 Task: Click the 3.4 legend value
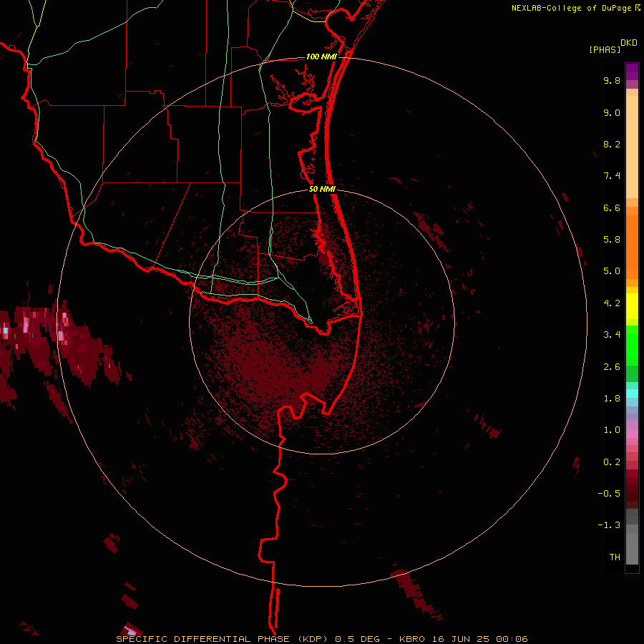(x=612, y=335)
